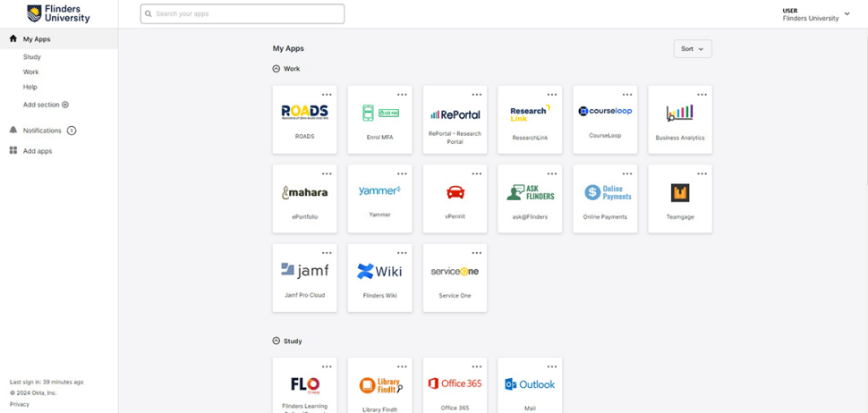Open the CourseLoop tile options menu
Viewport: 868px width, 413px height.
[x=627, y=95]
